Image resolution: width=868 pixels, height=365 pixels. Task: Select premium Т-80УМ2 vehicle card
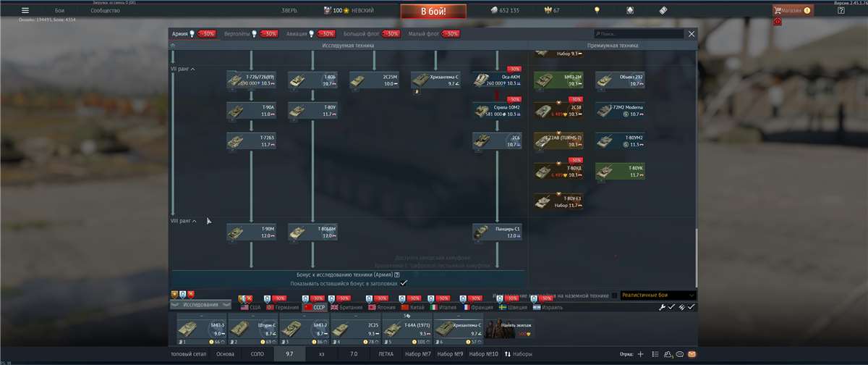(x=620, y=140)
